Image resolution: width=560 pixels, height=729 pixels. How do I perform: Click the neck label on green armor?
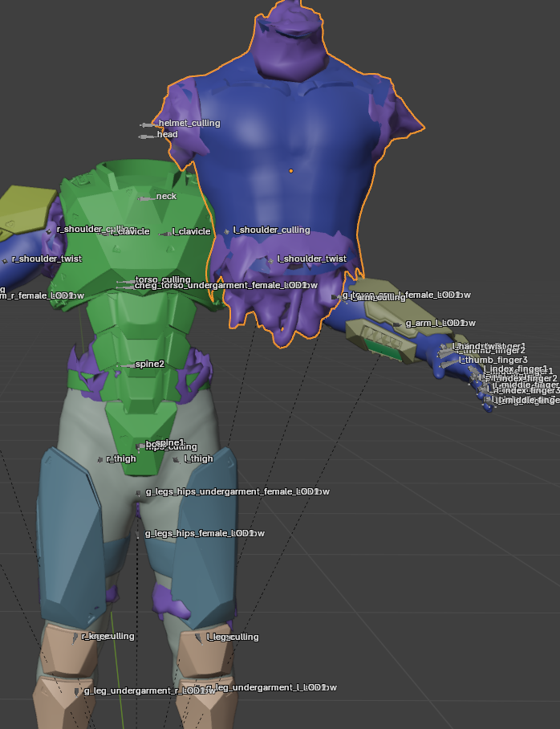click(166, 196)
